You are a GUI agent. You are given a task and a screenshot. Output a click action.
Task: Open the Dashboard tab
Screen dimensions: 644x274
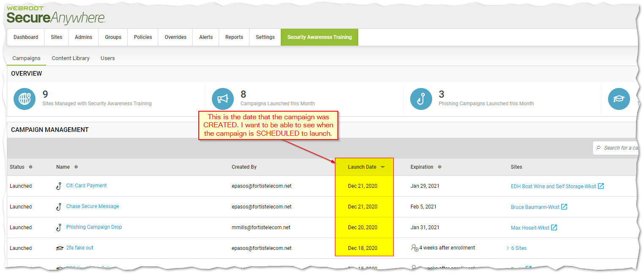coord(26,37)
